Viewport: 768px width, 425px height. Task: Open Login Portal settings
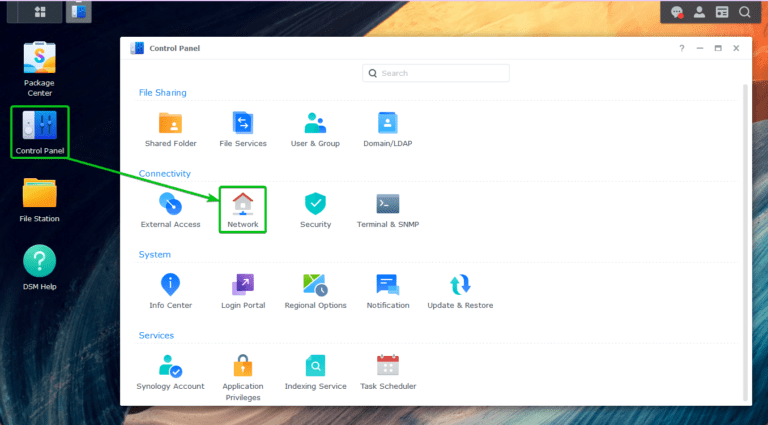pos(243,284)
